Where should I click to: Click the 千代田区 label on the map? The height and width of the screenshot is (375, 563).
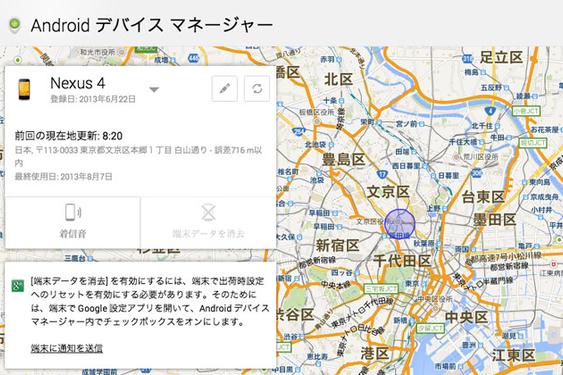(402, 261)
